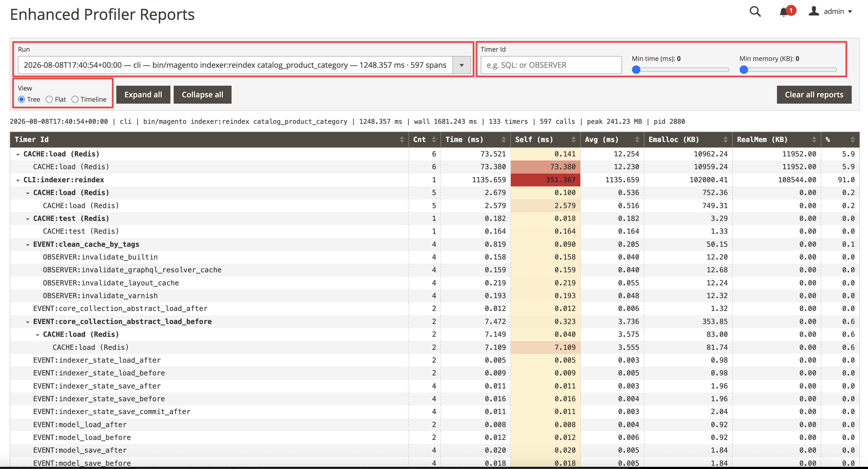
Task: Select the EVENT:indexer_state_load_before row
Action: click(435, 373)
